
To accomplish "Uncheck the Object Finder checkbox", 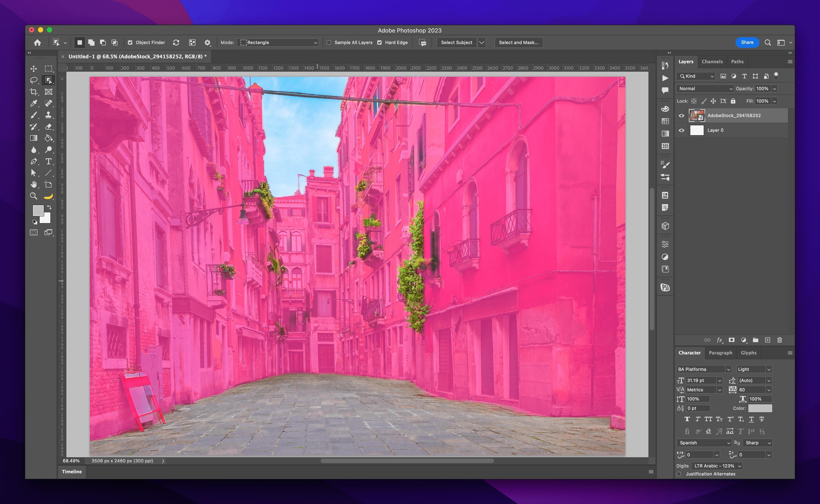I will pos(130,42).
